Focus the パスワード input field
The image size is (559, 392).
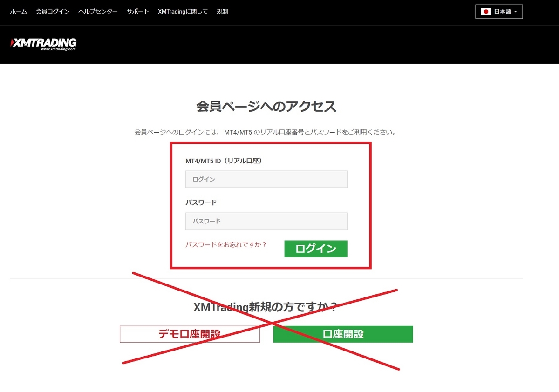point(266,221)
